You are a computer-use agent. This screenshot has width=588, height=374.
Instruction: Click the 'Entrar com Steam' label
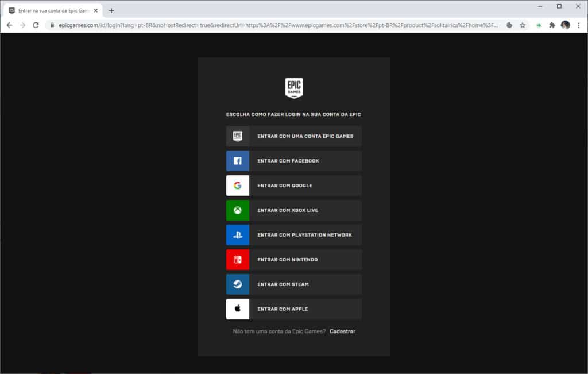(x=283, y=284)
